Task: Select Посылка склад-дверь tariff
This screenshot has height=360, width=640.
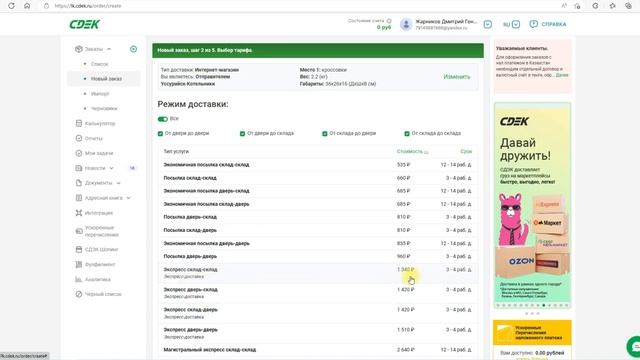Action: pyautogui.click(x=317, y=230)
